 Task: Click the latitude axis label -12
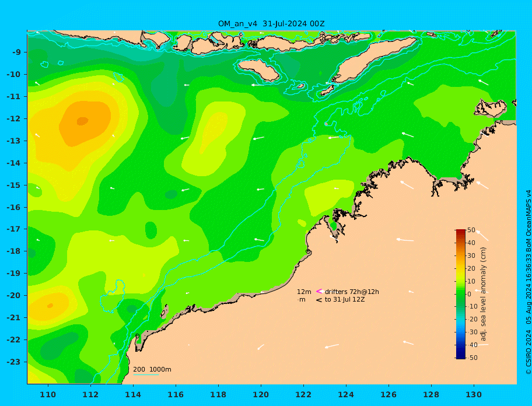tap(14, 119)
